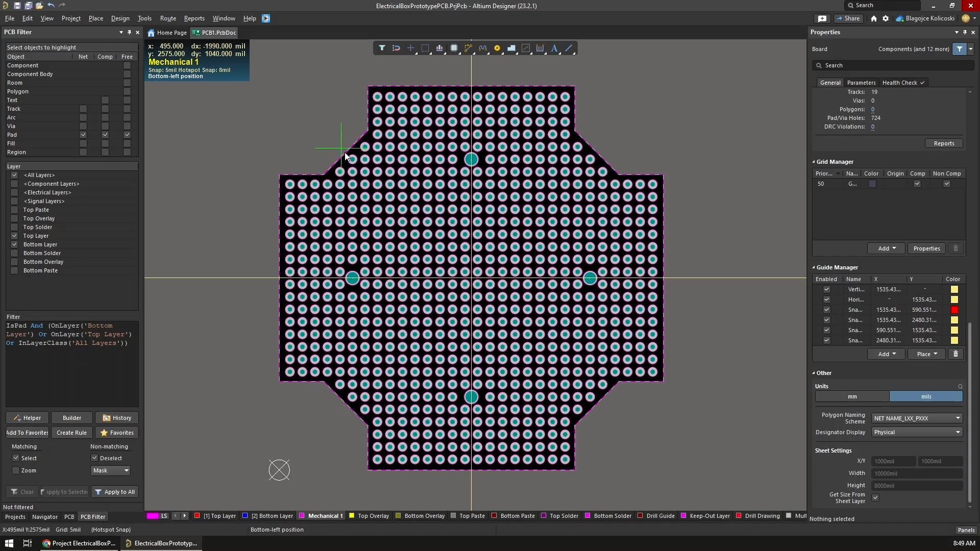Select the place component icon
This screenshot has width=980, height=551.
pyautogui.click(x=454, y=48)
